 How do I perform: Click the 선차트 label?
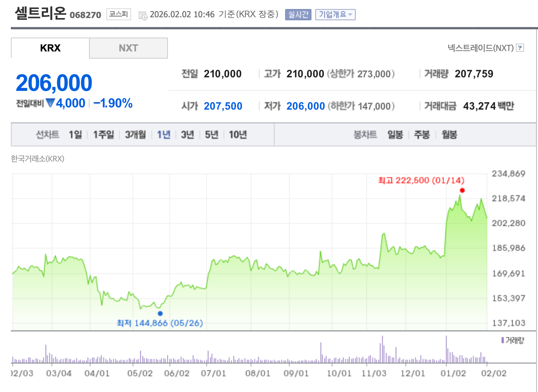pos(47,134)
